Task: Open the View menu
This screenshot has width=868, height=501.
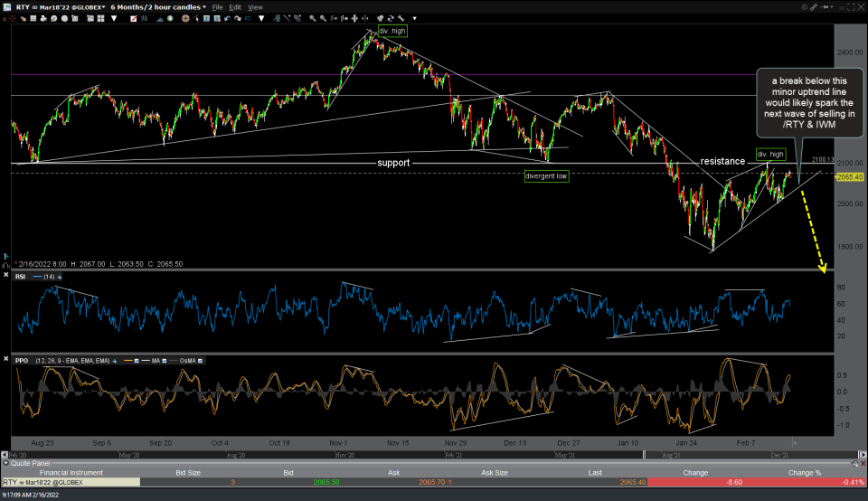Action: [256, 6]
